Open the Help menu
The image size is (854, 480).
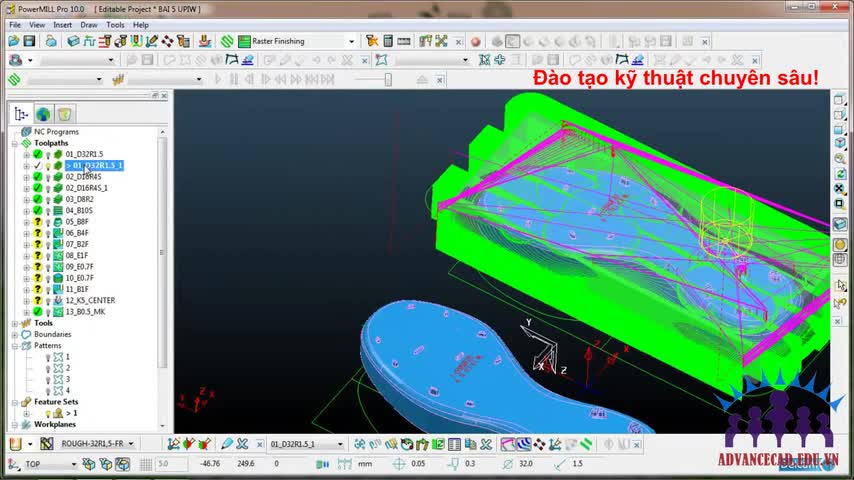(141, 25)
